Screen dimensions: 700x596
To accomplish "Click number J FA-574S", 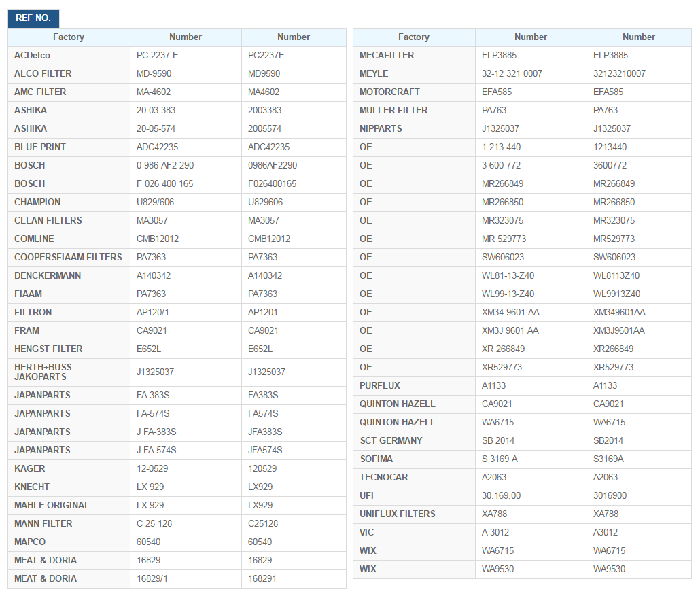I will [156, 450].
